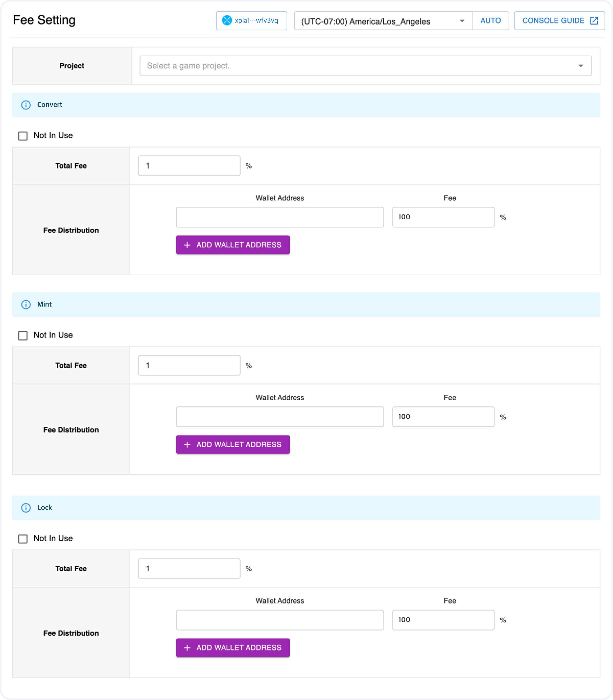Click the AUTO timezone button
The image size is (613, 700).
(490, 20)
